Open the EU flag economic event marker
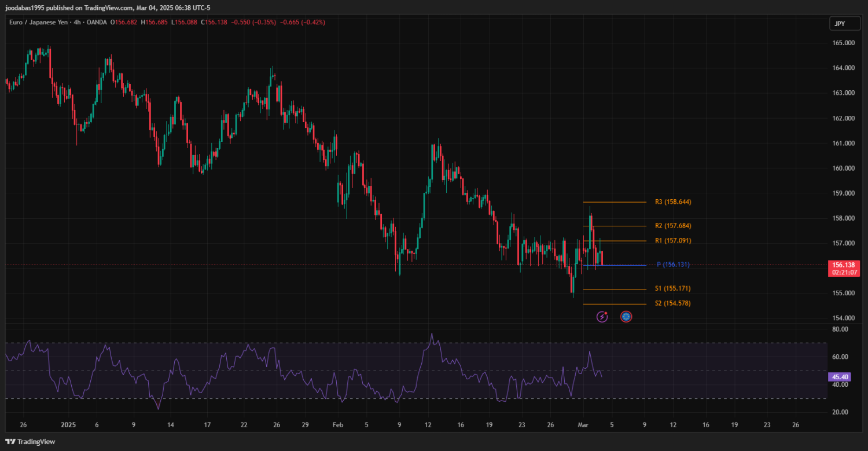 [626, 317]
